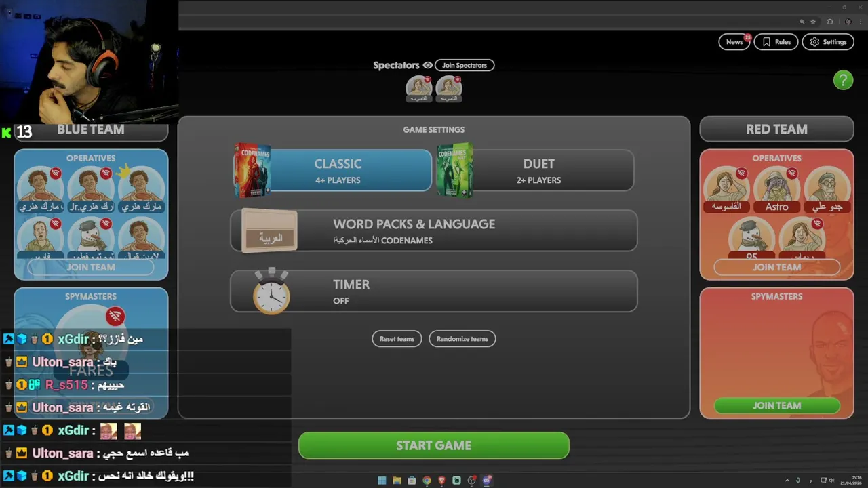Click the R_s515 chat username
The image size is (868, 488).
pos(66,385)
